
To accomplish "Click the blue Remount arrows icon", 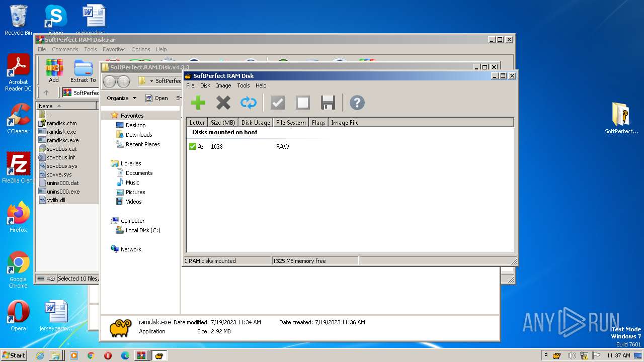I will (x=249, y=103).
